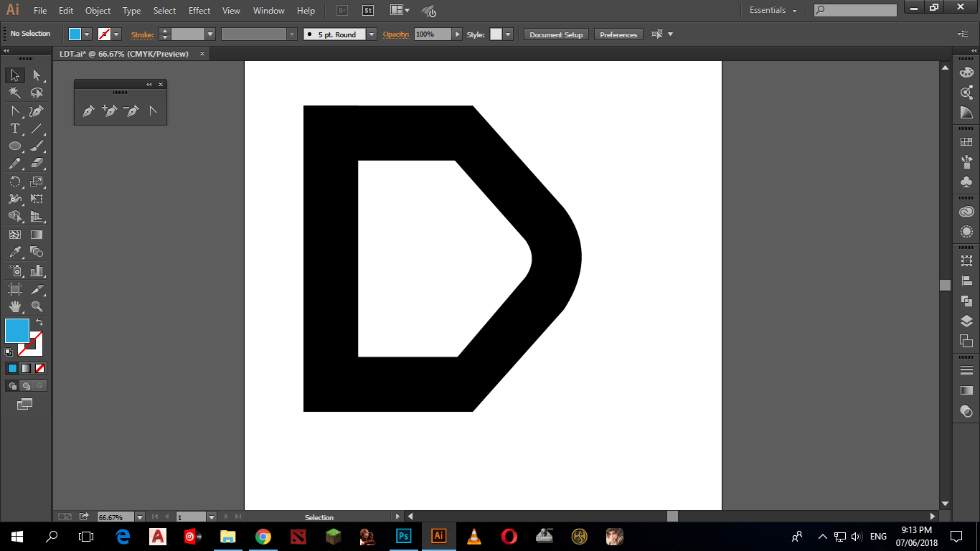Screen dimensions: 980x551
Task: Open the Transparency panel icon
Action: click(x=966, y=411)
